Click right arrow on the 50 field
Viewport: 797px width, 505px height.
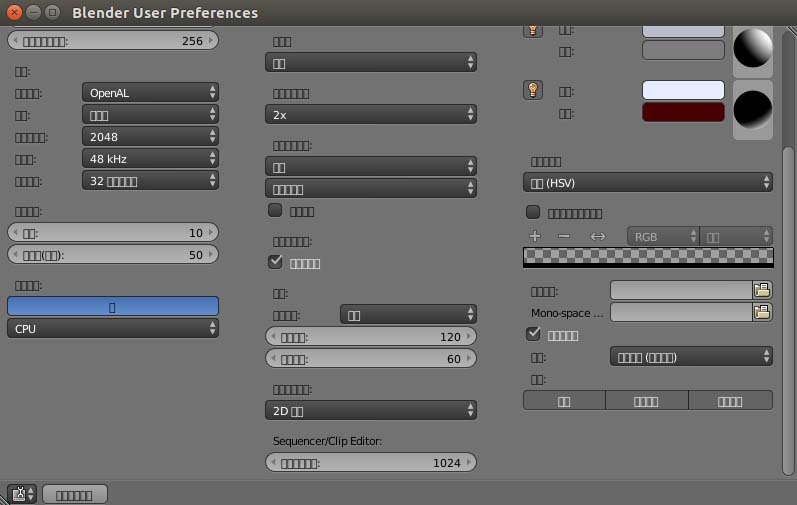211,255
